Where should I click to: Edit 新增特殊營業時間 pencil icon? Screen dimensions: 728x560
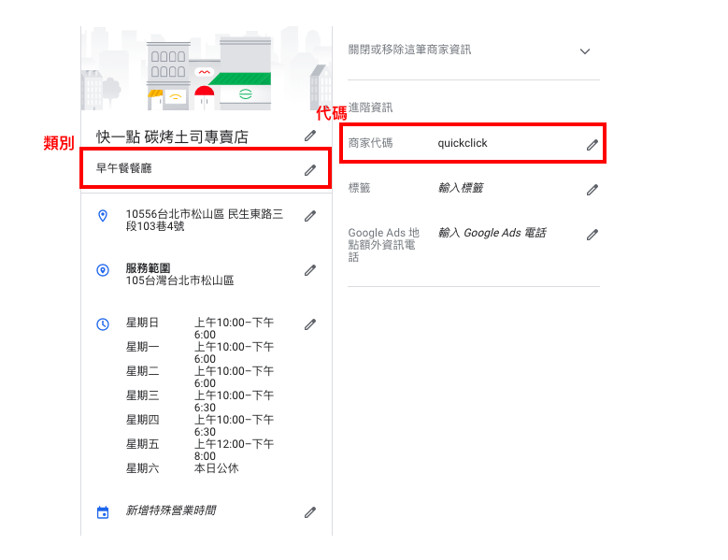coord(310,512)
